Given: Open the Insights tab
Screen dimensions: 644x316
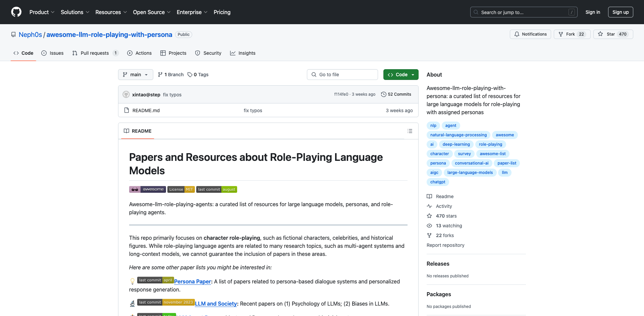Looking at the screenshot, I should click(243, 53).
